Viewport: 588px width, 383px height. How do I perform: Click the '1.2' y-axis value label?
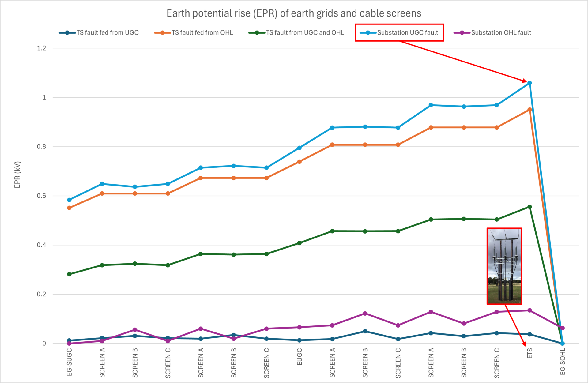pyautogui.click(x=42, y=48)
